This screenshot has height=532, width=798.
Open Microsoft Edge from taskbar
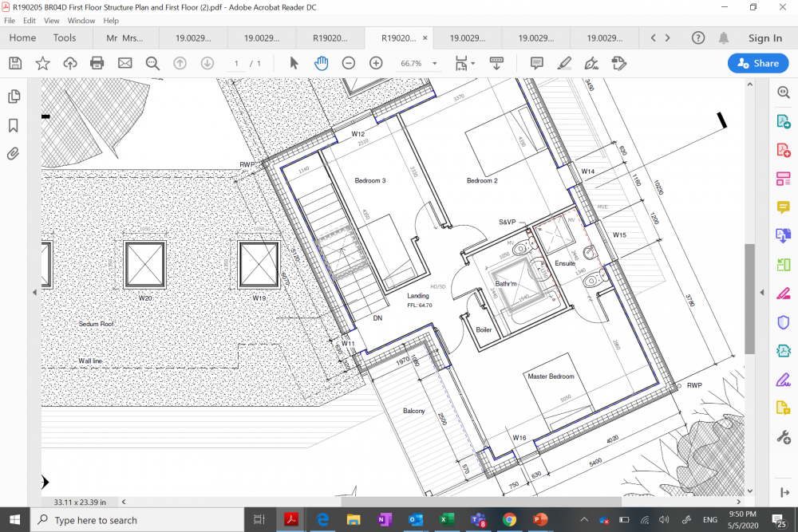point(322,520)
